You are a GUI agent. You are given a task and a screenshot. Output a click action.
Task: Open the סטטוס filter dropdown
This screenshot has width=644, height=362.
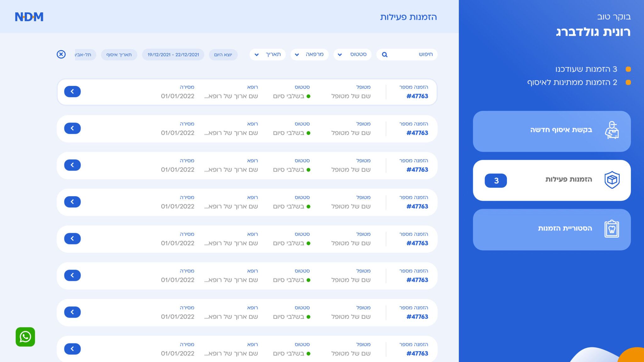(x=352, y=54)
